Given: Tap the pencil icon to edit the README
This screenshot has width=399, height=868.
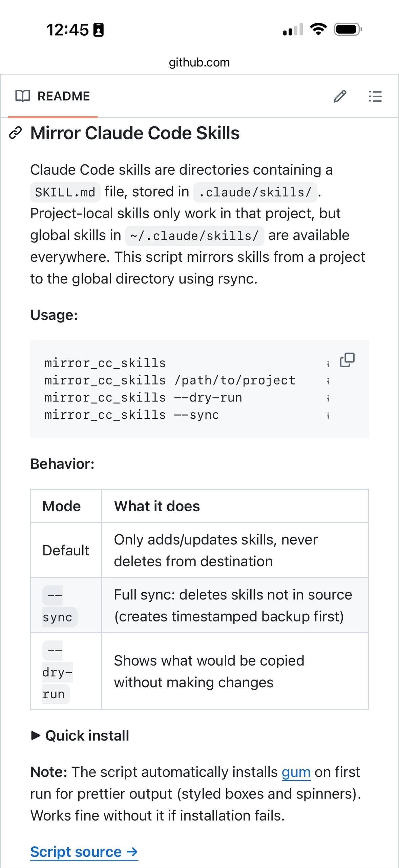Looking at the screenshot, I should [x=340, y=96].
